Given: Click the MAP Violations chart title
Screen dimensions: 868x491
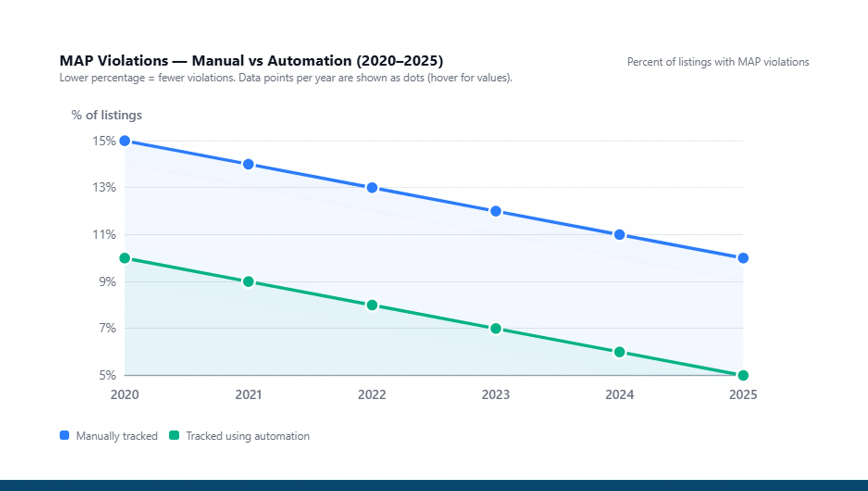Looking at the screenshot, I should [251, 61].
